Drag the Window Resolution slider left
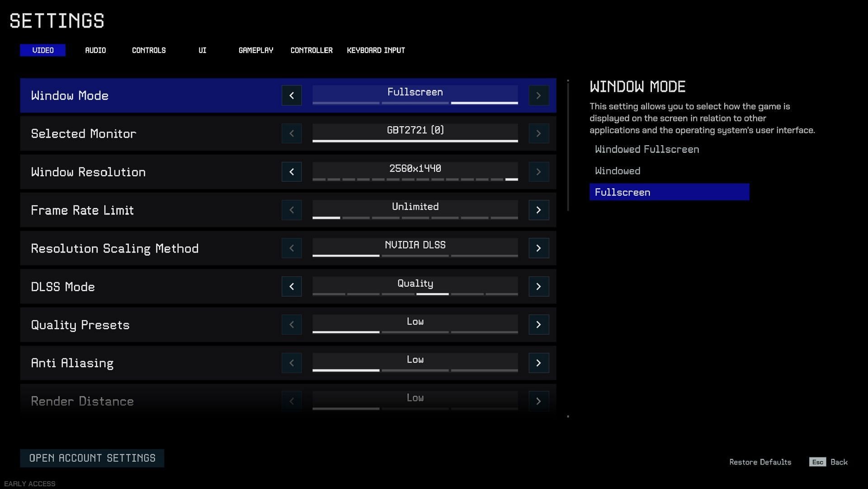868x489 pixels. click(x=292, y=172)
